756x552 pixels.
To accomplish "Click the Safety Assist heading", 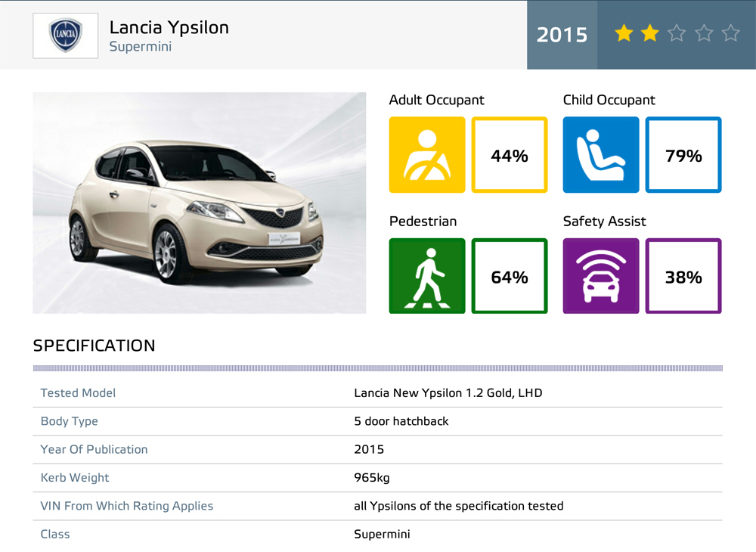I will (604, 222).
